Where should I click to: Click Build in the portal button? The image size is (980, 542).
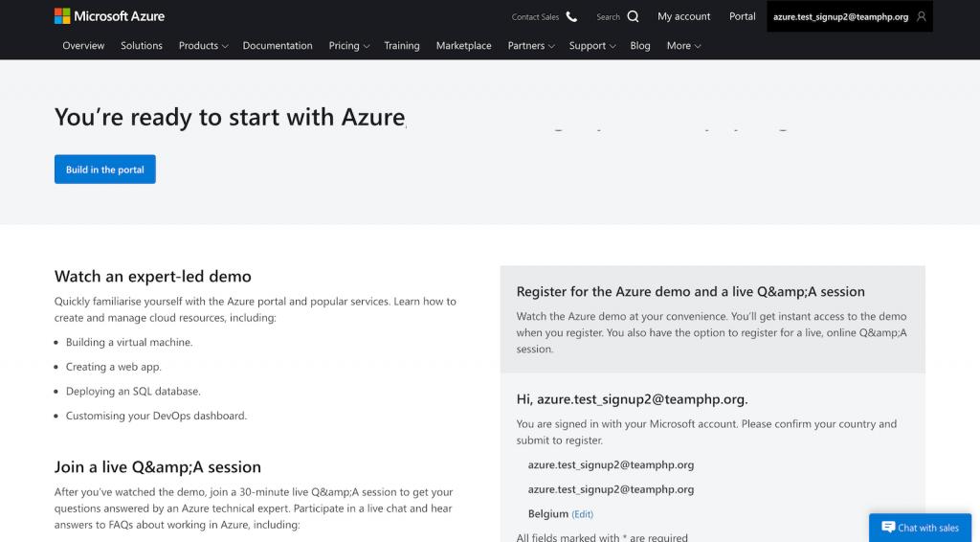[x=105, y=169]
